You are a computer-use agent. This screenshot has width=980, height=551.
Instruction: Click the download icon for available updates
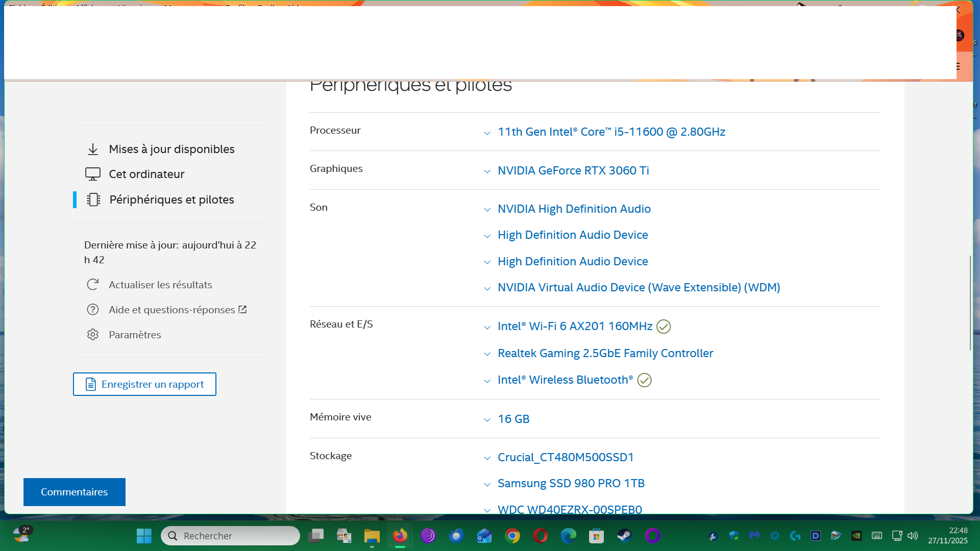click(x=93, y=149)
